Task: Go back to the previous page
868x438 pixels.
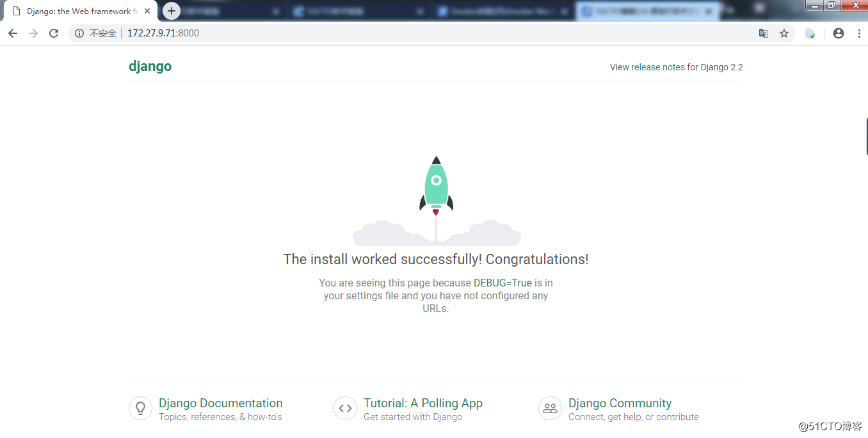Action: click(13, 33)
